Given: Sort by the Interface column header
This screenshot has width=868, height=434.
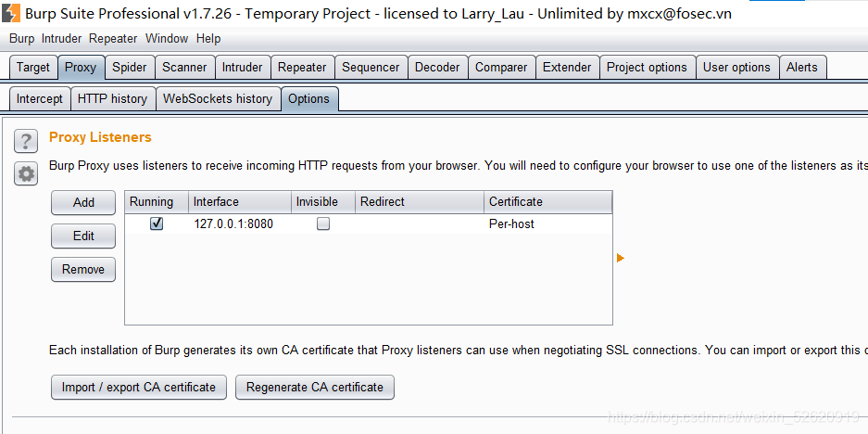Looking at the screenshot, I should coord(240,202).
